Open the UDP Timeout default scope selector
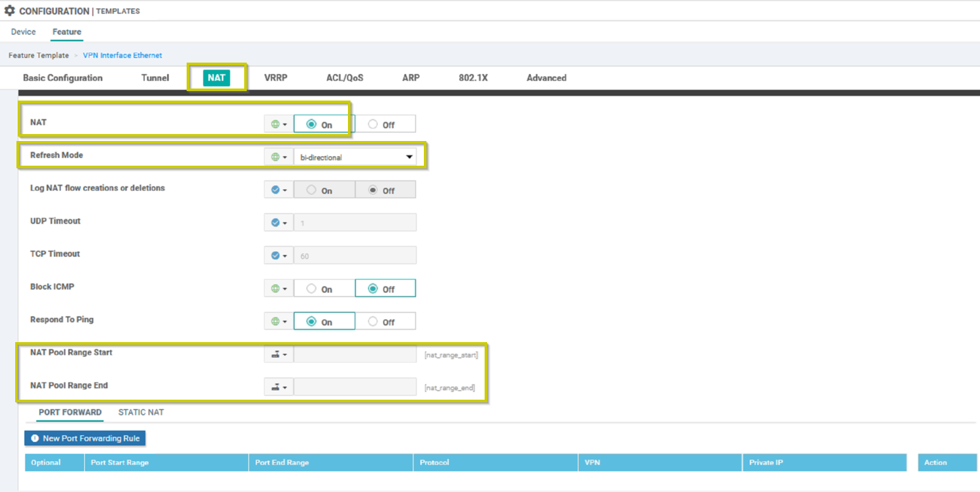980x492 pixels. click(x=278, y=223)
